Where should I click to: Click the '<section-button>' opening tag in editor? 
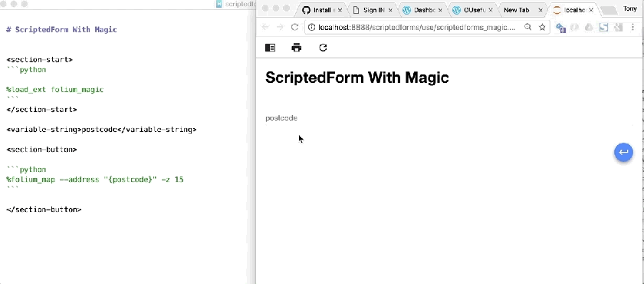41,150
